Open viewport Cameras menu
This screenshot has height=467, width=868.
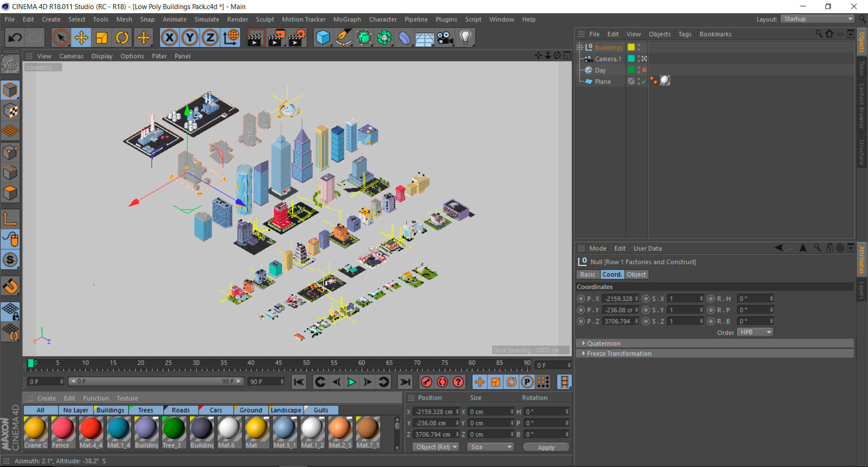tap(71, 56)
